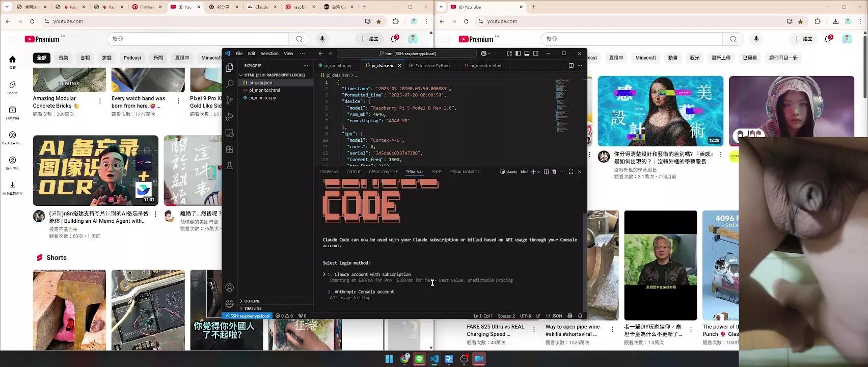The height and width of the screenshot is (367, 868).
Task: Customize layout icon in VS Code title bar
Action: [x=509, y=53]
